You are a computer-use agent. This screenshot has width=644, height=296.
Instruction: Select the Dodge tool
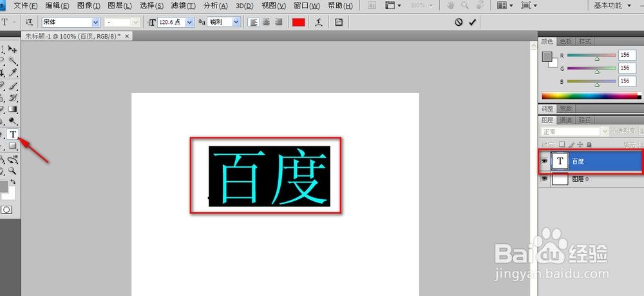(12, 121)
